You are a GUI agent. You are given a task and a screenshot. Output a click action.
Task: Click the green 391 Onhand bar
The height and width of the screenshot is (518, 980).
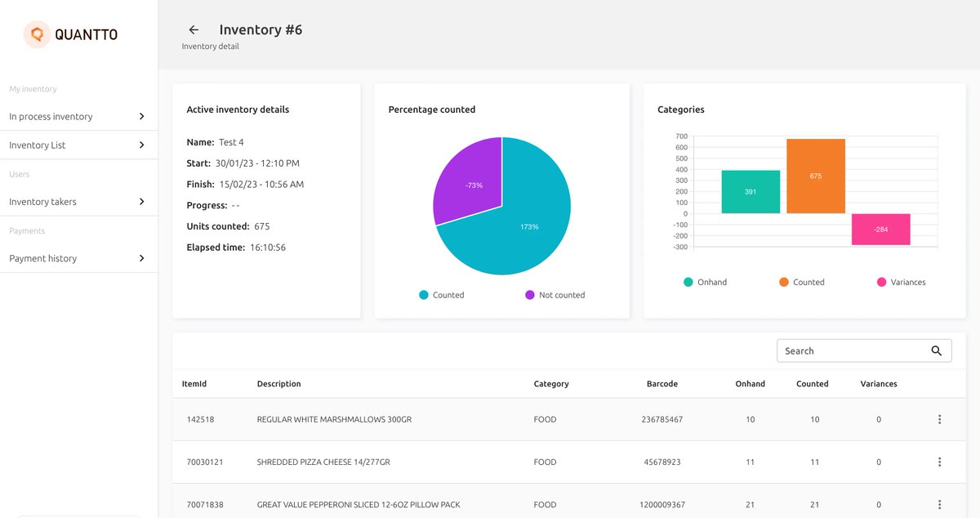point(751,192)
